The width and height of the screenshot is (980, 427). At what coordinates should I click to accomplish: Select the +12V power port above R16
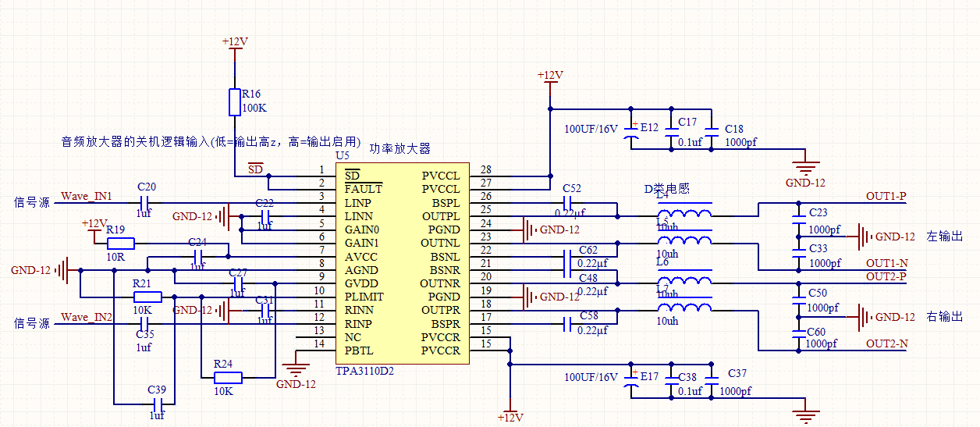pos(235,43)
